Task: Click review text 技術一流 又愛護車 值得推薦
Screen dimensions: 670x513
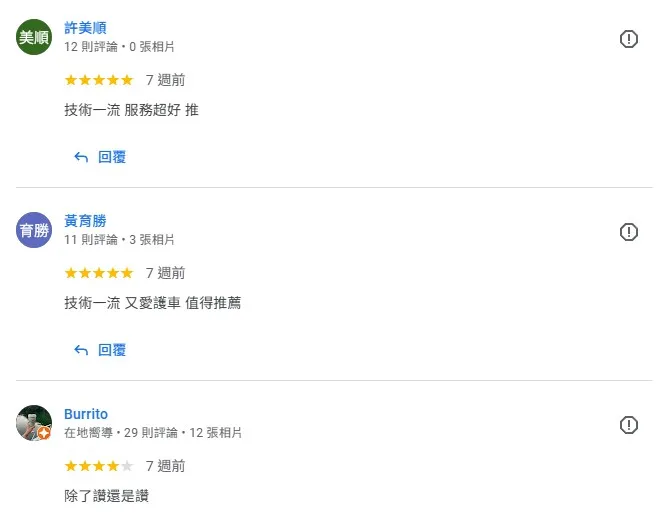Action: [x=153, y=303]
